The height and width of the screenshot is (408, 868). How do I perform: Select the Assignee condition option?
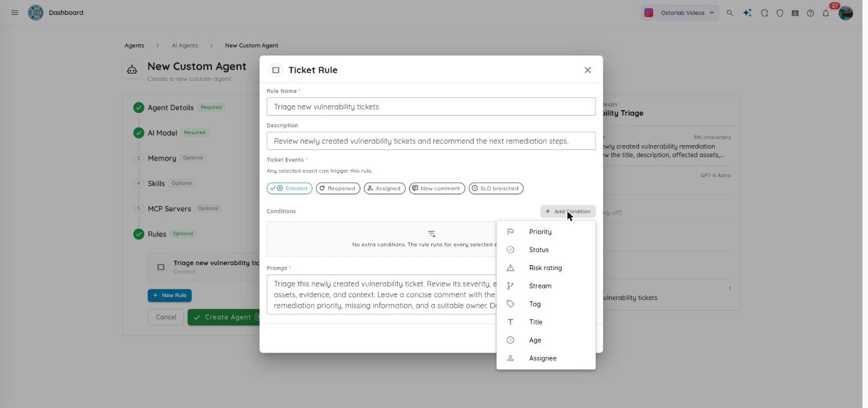point(546,358)
